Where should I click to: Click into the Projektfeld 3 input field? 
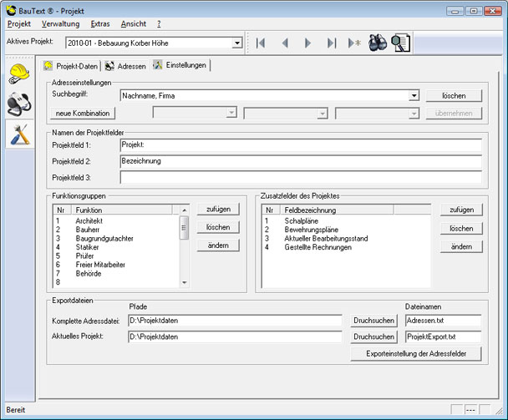pos(301,177)
